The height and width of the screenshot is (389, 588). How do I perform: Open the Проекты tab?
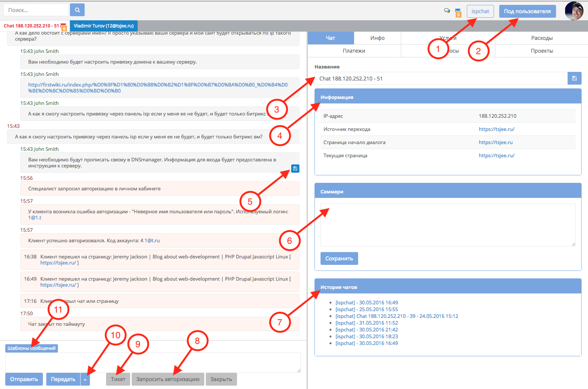pyautogui.click(x=542, y=51)
